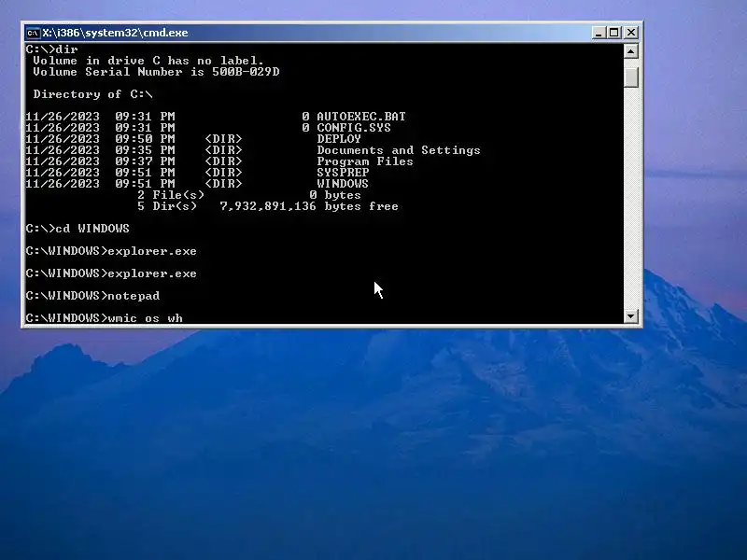
Task: Maximize the cmd.exe window
Action: [614, 33]
